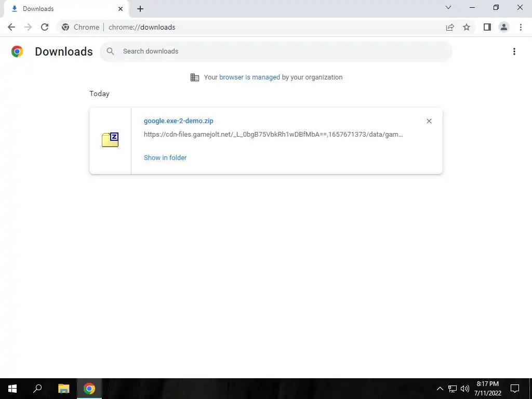Viewport: 532px width, 399px height.
Task: Open the side panel icon
Action: tap(487, 27)
